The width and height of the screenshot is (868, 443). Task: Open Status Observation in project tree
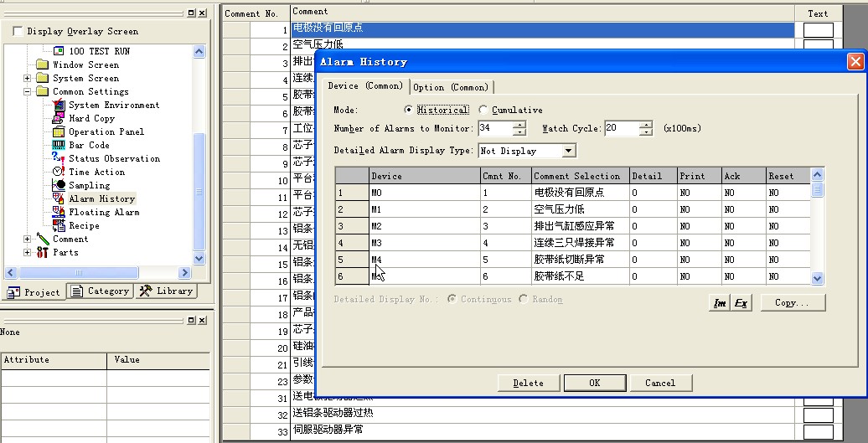point(114,158)
